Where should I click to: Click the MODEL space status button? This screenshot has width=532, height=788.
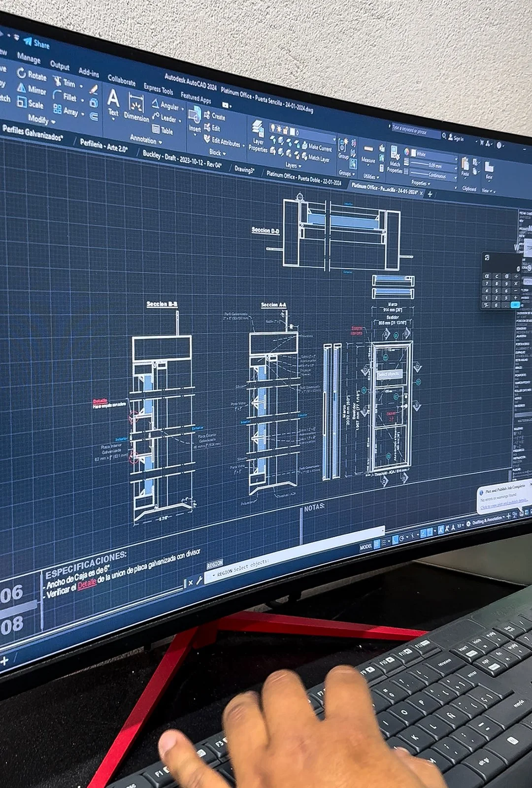coord(366,547)
